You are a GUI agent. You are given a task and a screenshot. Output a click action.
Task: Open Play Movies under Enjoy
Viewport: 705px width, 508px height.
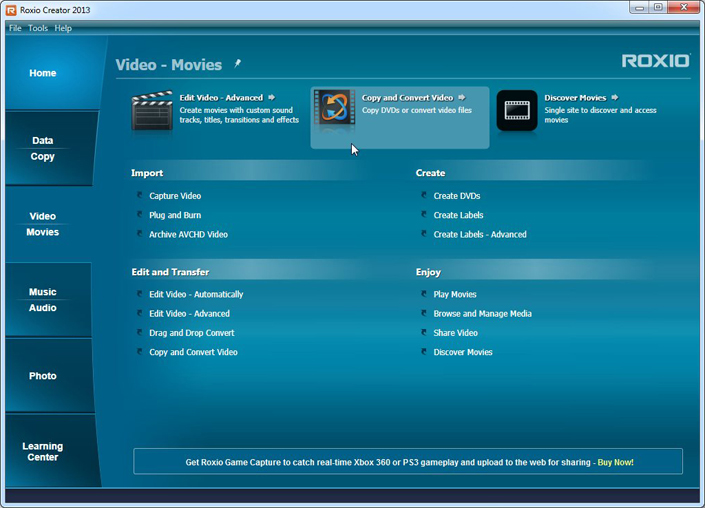455,294
